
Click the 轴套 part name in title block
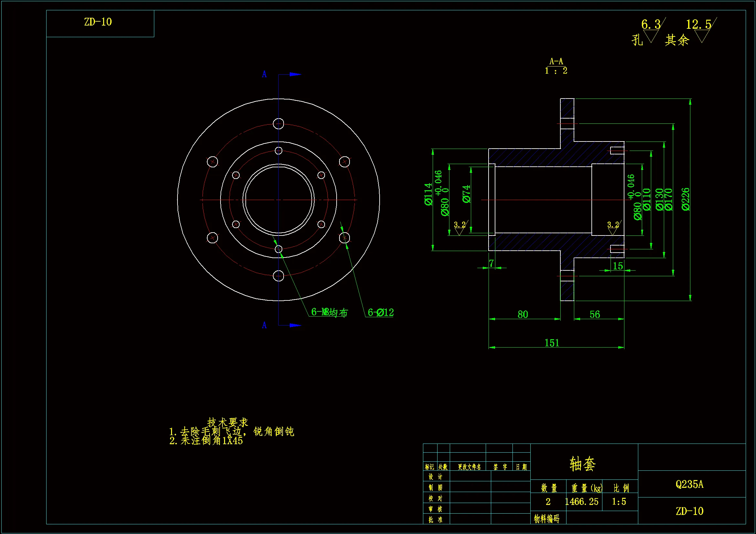pyautogui.click(x=582, y=464)
